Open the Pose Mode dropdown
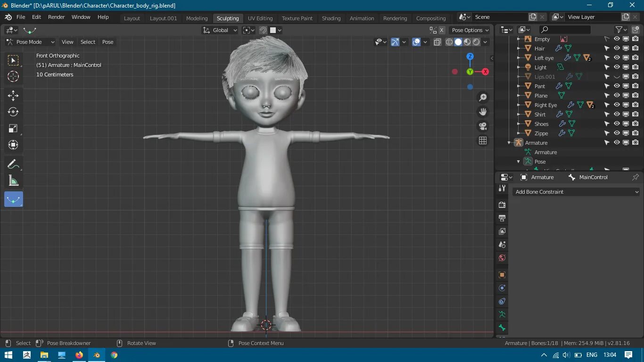 tap(31, 42)
